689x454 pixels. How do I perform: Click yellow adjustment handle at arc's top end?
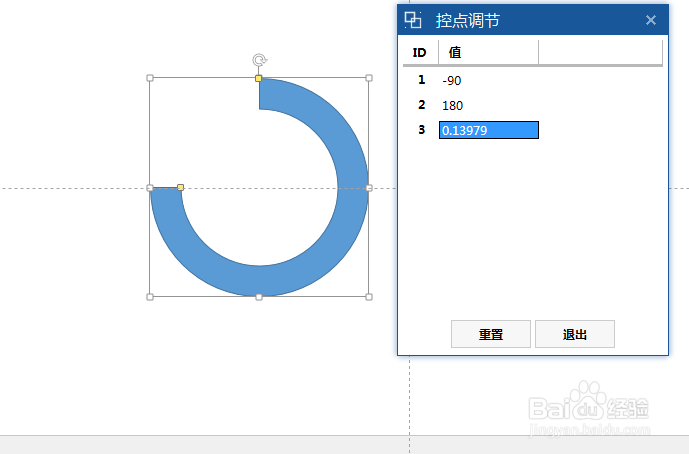click(x=259, y=78)
